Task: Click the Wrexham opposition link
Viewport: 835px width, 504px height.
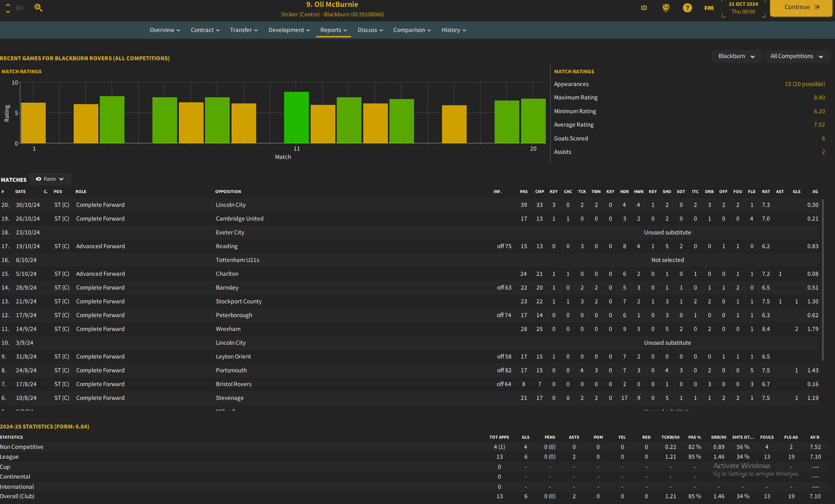Action: pos(228,329)
